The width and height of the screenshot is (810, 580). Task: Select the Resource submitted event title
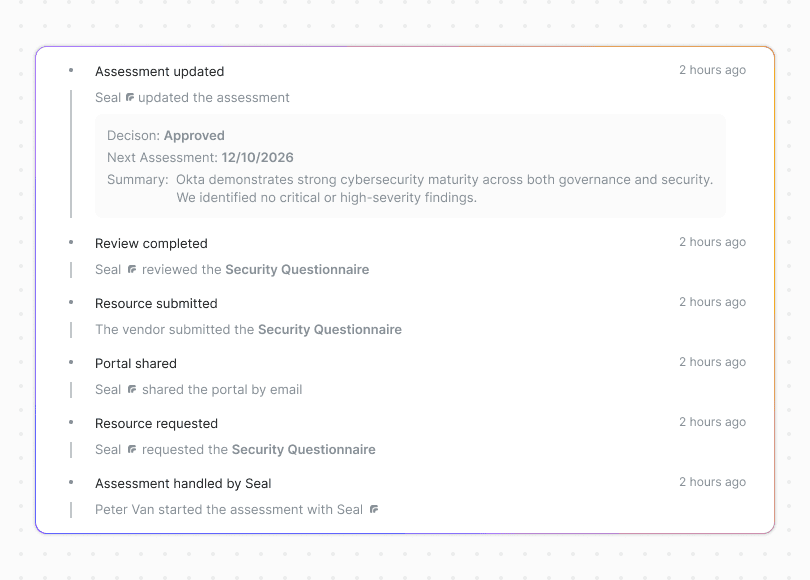click(156, 304)
